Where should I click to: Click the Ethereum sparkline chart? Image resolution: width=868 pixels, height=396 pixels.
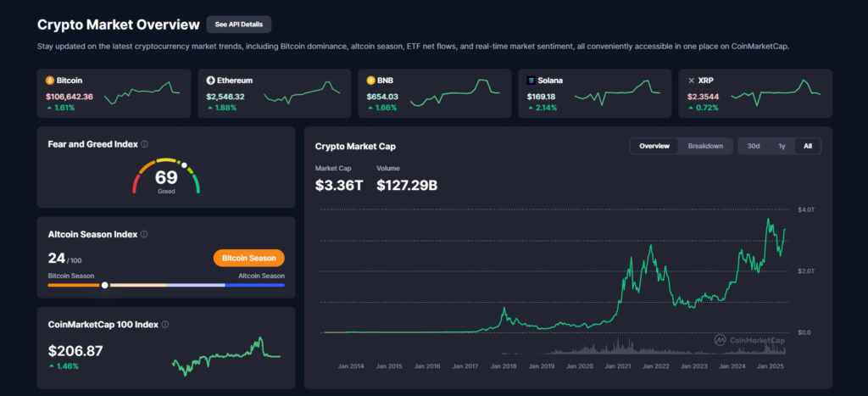(303, 93)
